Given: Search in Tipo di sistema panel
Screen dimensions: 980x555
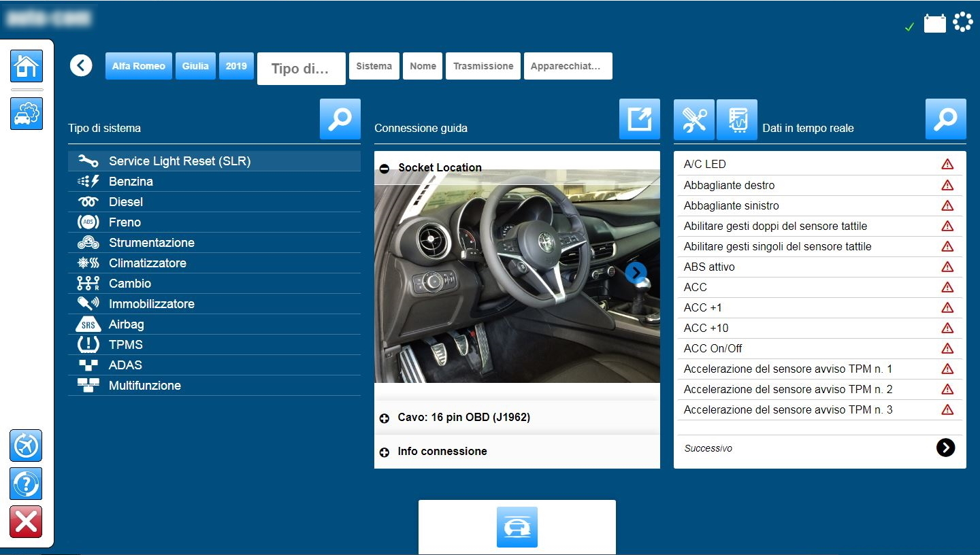Looking at the screenshot, I should pos(340,119).
